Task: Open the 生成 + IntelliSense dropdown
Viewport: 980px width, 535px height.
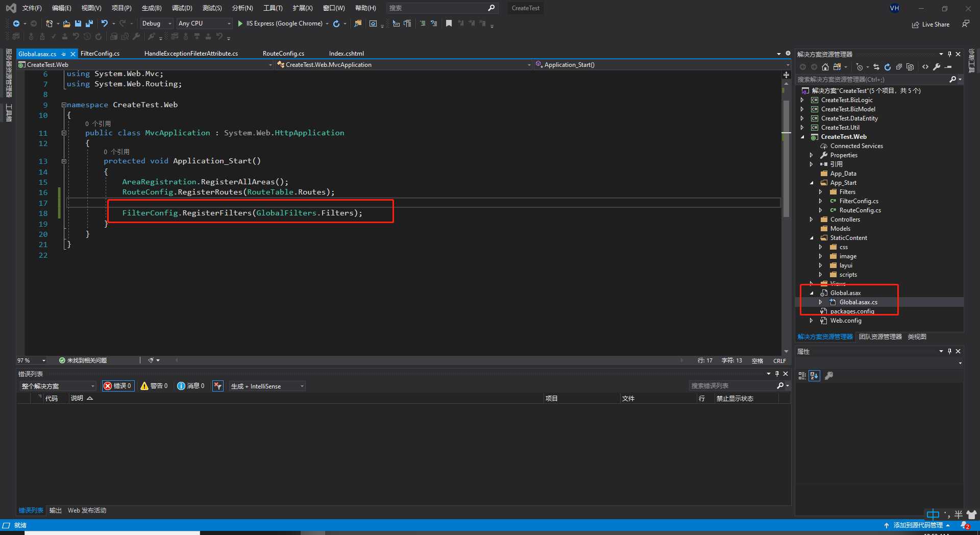Action: (267, 386)
